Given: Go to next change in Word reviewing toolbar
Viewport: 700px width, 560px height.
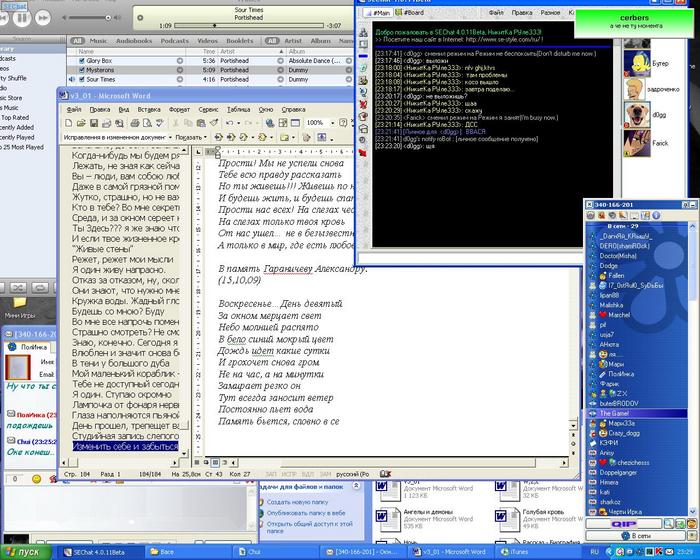Looking at the screenshot, I should point(231,137).
